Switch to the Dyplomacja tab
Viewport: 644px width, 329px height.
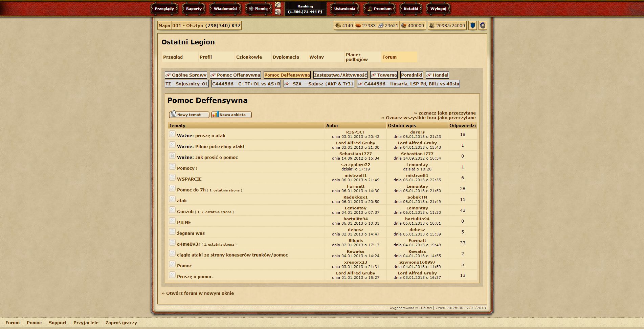(x=286, y=57)
